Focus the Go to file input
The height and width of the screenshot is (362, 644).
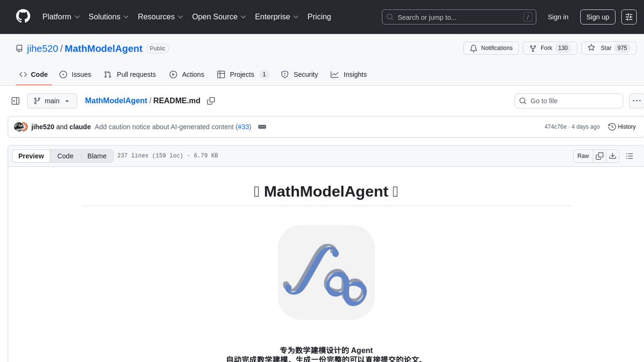[x=569, y=101]
